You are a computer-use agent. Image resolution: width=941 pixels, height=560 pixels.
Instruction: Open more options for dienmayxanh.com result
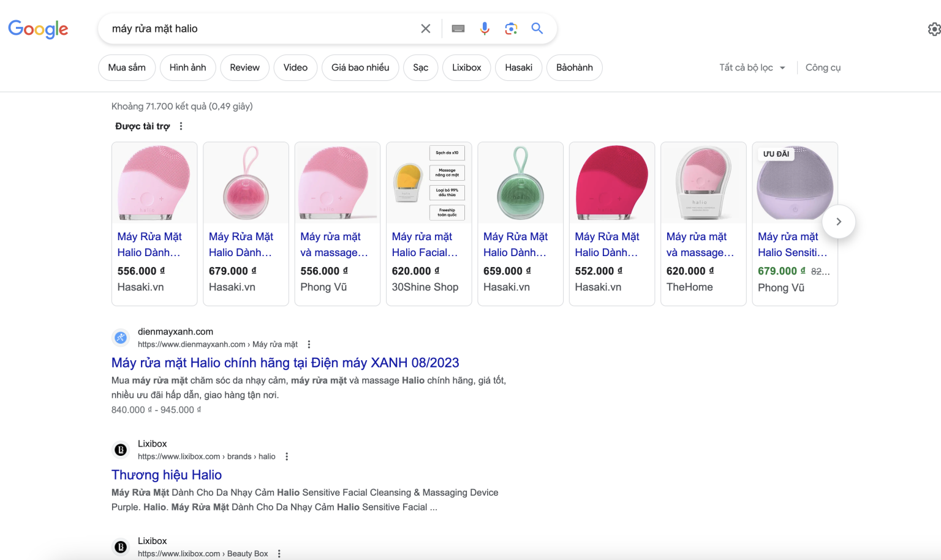pyautogui.click(x=309, y=344)
